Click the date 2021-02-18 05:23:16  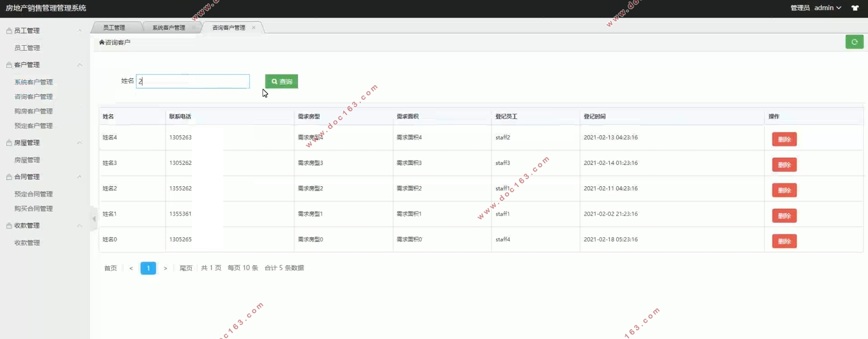point(611,239)
